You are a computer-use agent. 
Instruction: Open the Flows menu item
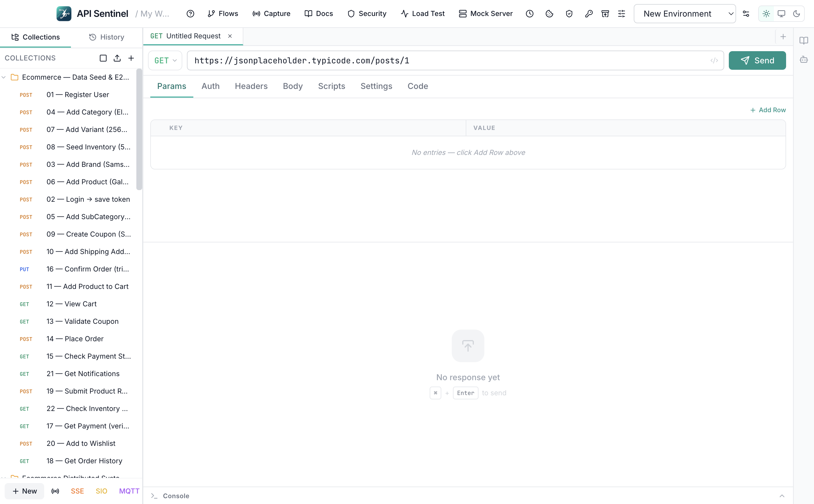223,14
